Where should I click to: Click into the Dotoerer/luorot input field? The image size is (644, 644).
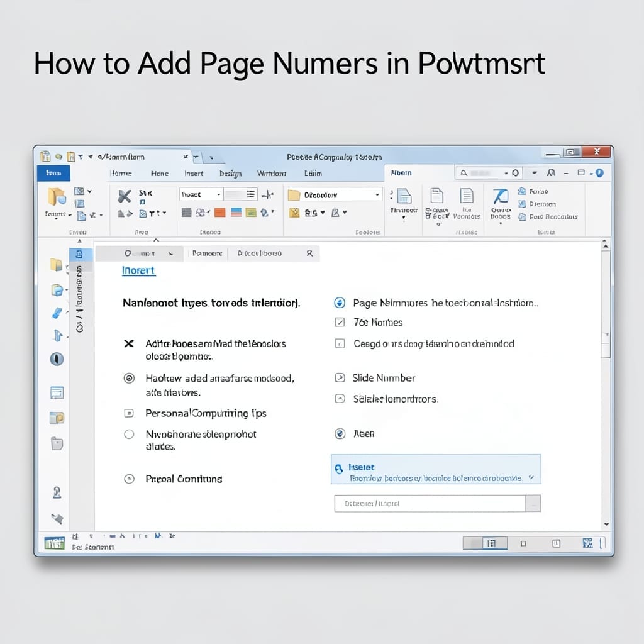[430, 504]
